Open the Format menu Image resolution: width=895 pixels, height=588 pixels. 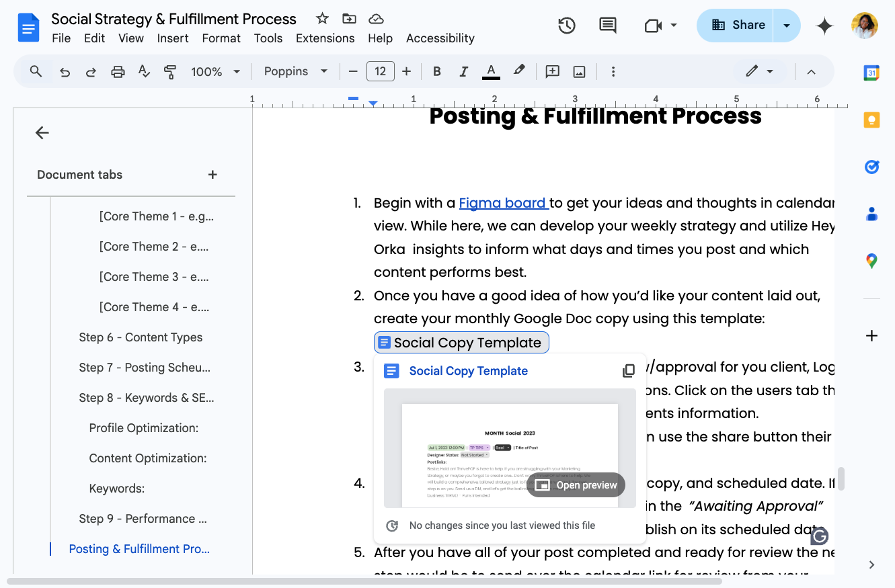click(221, 38)
